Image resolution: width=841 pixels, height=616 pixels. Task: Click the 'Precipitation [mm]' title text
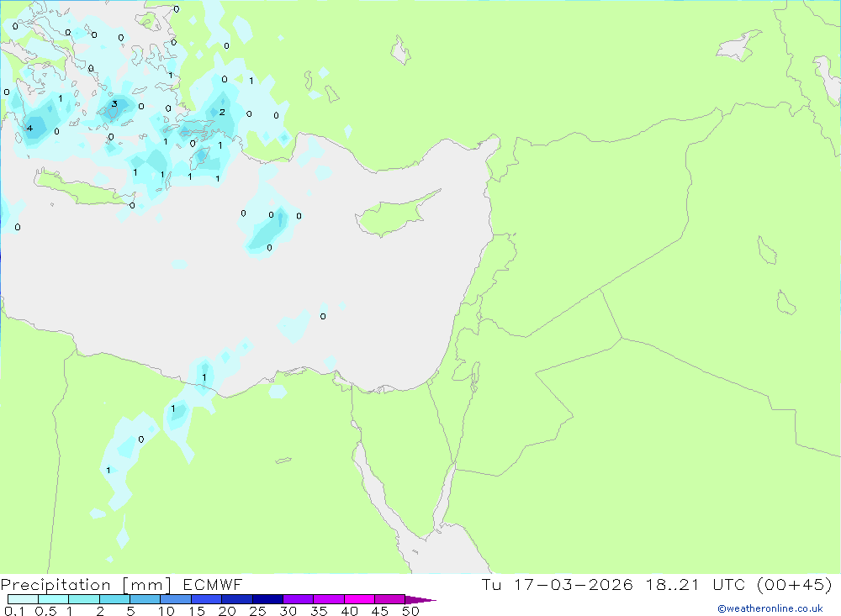[x=86, y=585]
